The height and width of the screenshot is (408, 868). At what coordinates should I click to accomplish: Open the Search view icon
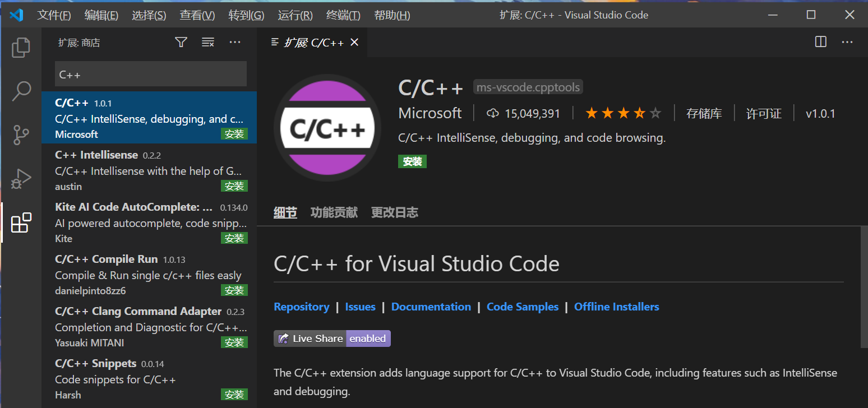click(x=21, y=91)
